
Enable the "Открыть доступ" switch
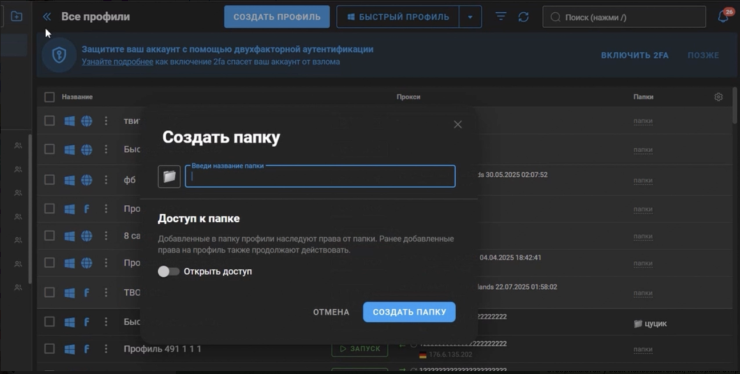(x=168, y=272)
